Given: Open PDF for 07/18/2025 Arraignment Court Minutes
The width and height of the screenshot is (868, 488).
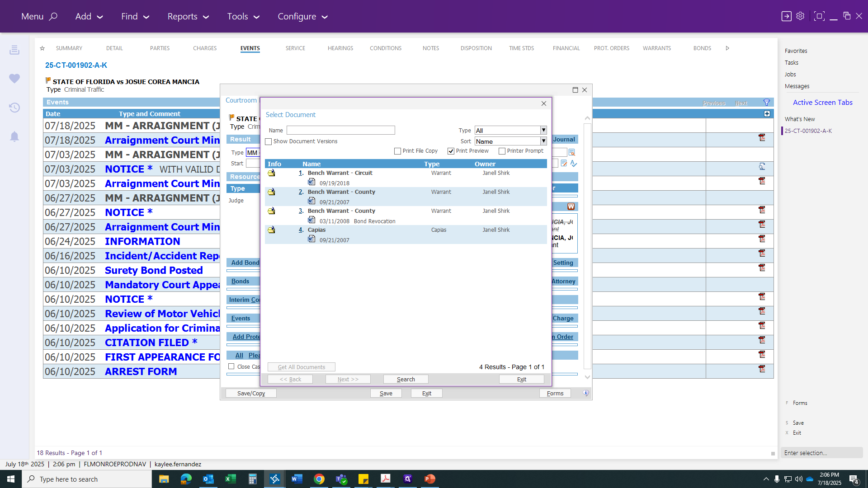Looking at the screenshot, I should (762, 137).
